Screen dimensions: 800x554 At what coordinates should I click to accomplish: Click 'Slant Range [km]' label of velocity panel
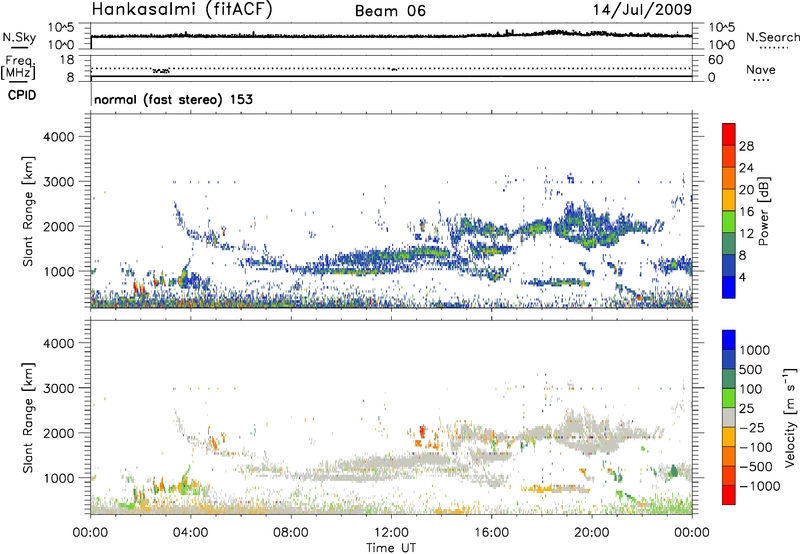click(x=28, y=417)
